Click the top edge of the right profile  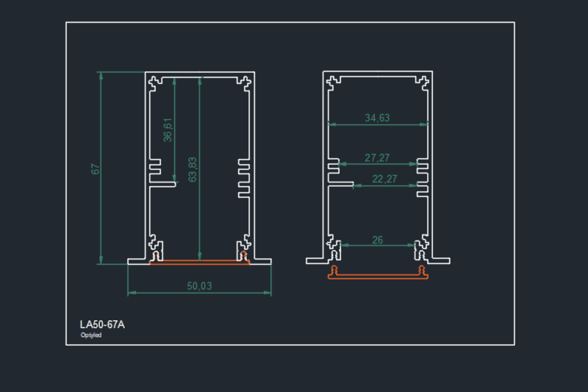click(377, 73)
